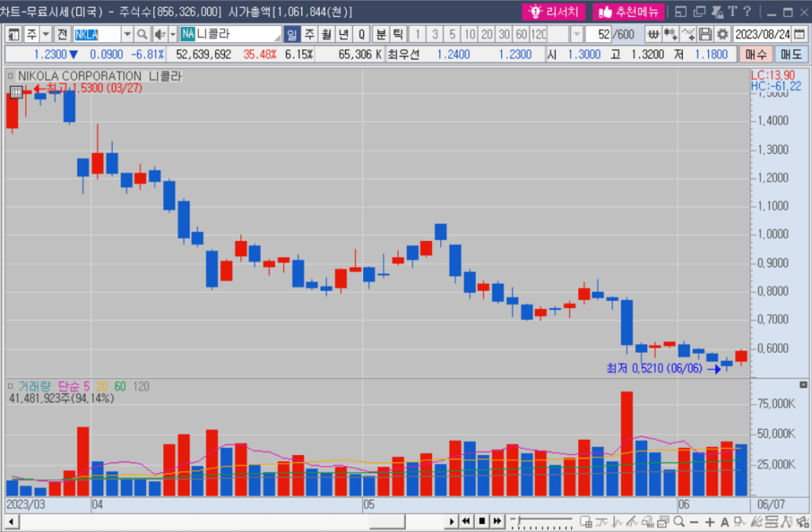Choose the 1 interval button
Viewport: 812px width, 532px height.
(417, 34)
